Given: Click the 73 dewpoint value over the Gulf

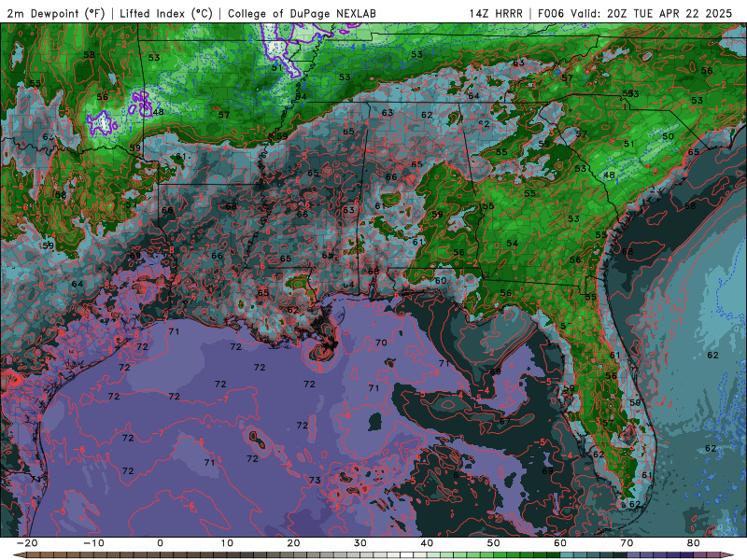Looking at the screenshot, I should coord(315,480).
